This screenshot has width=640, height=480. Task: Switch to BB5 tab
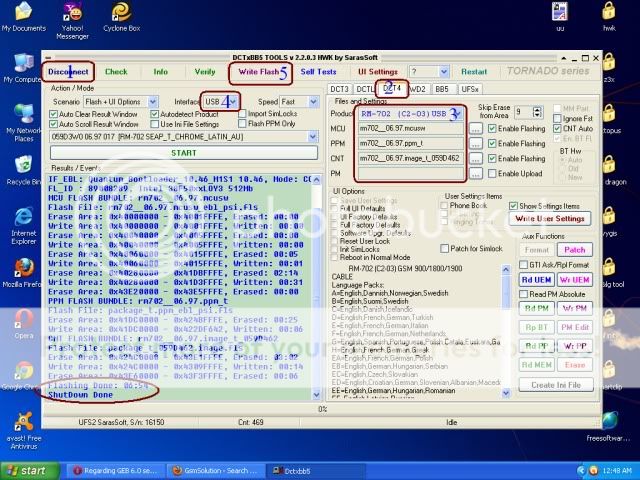point(442,89)
